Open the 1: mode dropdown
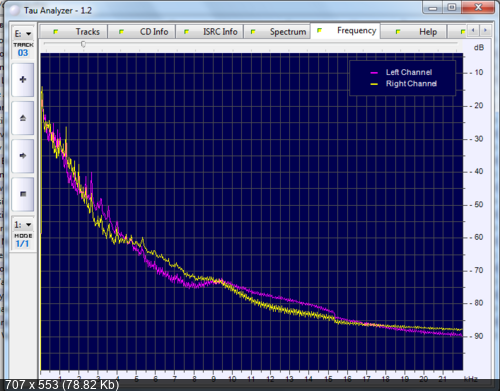The image size is (500, 391). click(23, 225)
